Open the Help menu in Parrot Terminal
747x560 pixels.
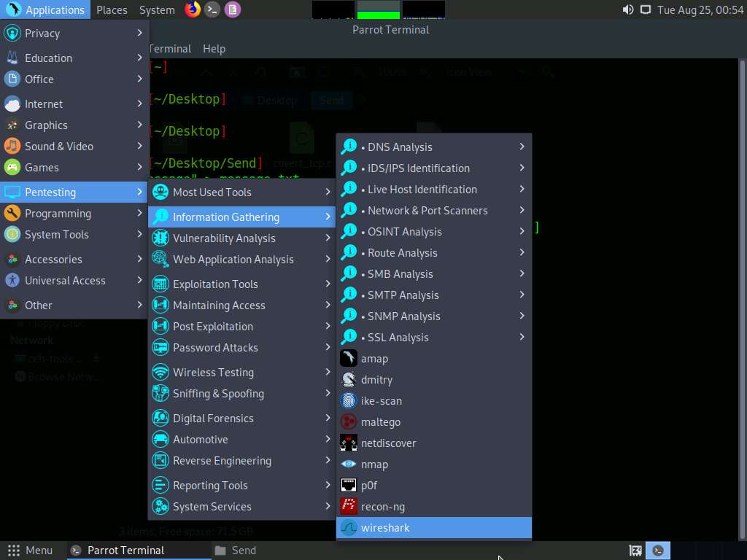(x=214, y=49)
